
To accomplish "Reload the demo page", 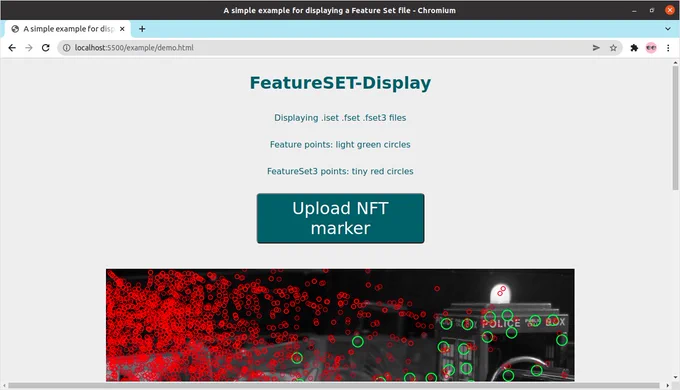I will coord(46,48).
